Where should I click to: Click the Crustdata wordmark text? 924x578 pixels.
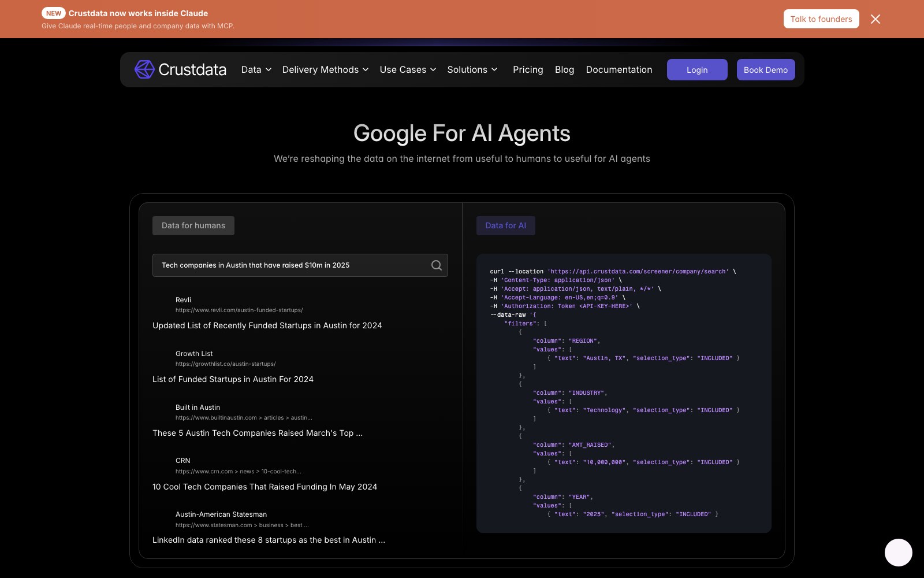(192, 69)
